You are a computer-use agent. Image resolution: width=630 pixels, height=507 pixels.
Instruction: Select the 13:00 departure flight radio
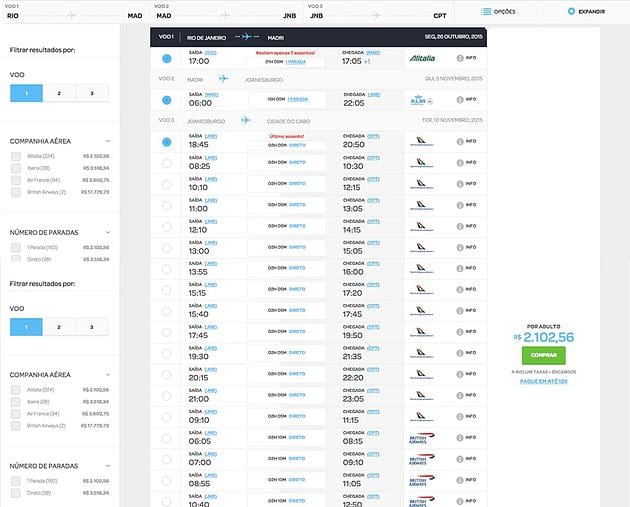pos(166,206)
